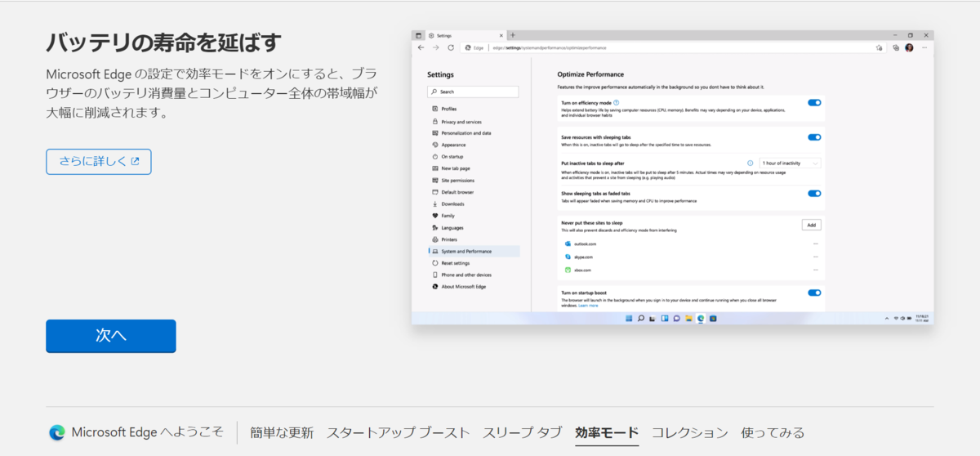This screenshot has width=980, height=456.
Task: Click the address bar in preview browser
Action: pos(674,47)
